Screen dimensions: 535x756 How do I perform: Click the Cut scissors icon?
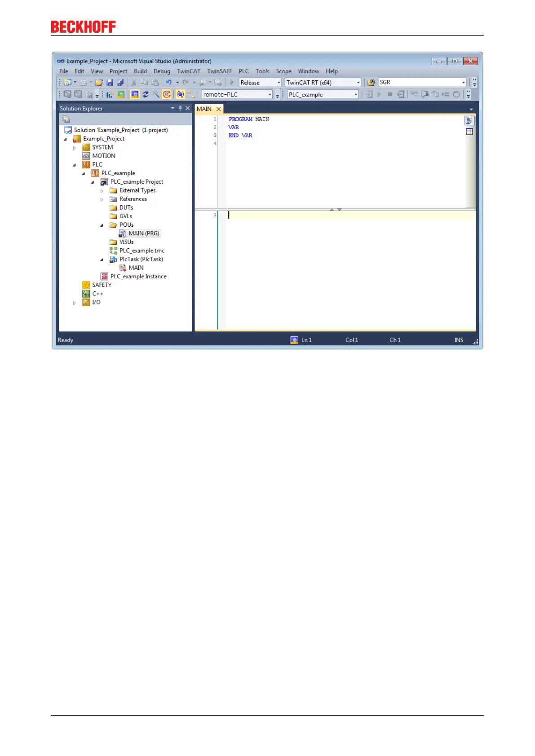point(133,83)
